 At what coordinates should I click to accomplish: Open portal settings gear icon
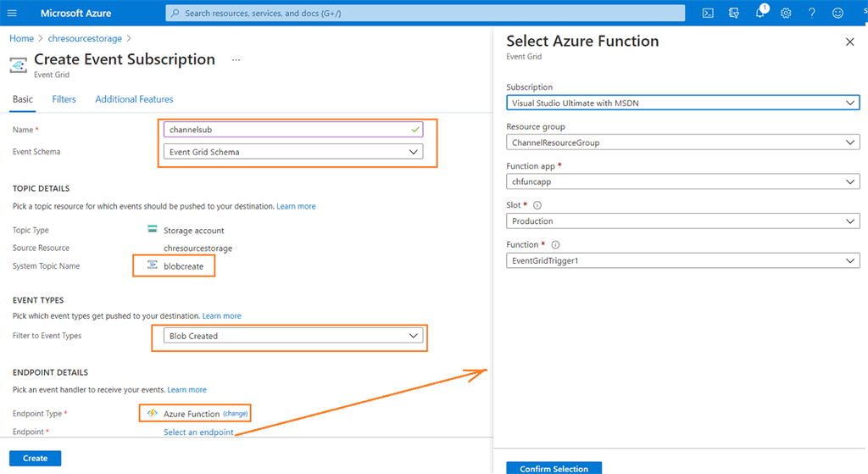786,13
